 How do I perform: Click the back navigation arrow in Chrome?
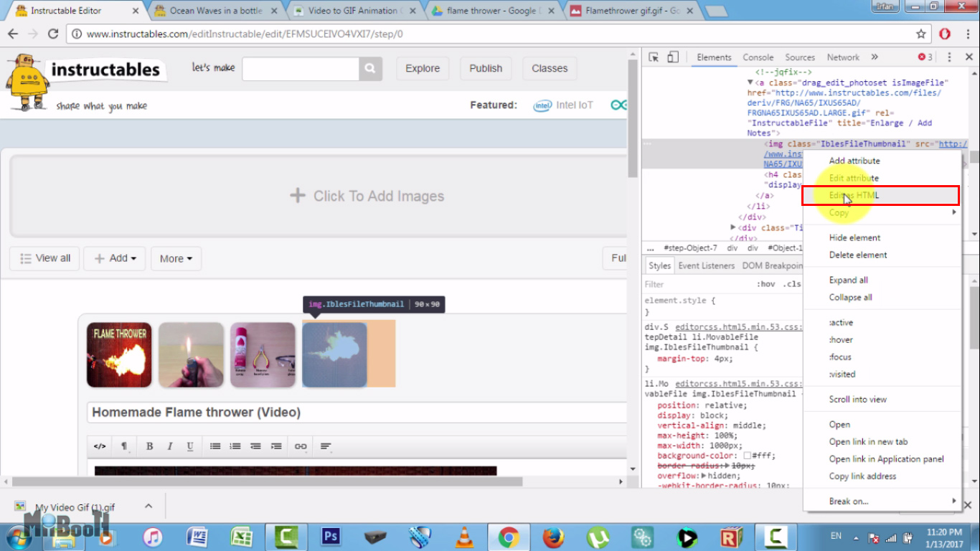tap(13, 34)
